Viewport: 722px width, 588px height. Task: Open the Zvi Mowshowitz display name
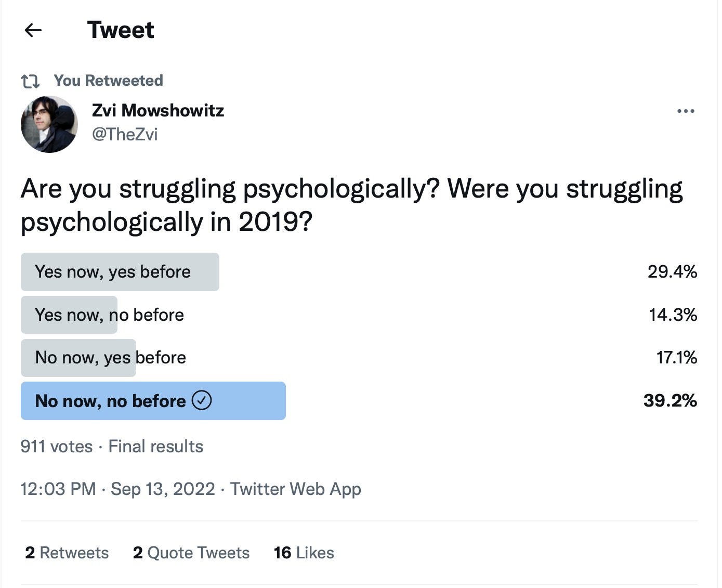(158, 110)
